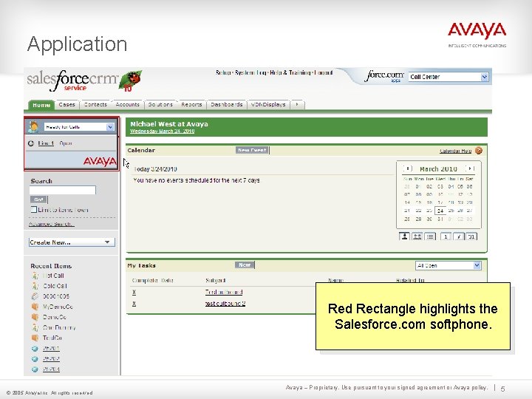Open the Call Center app dropdown
This screenshot has width=532, height=399.
449,77
